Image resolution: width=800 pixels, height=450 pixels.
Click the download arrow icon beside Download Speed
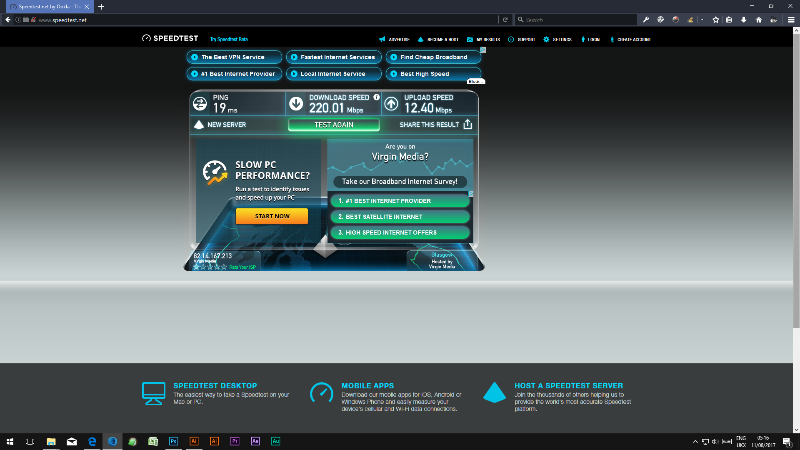coord(296,104)
